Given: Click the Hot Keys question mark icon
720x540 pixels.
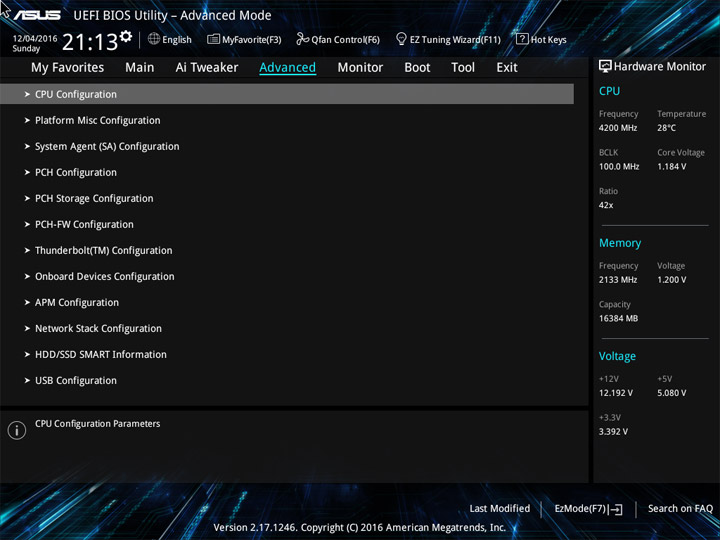Looking at the screenshot, I should (522, 39).
